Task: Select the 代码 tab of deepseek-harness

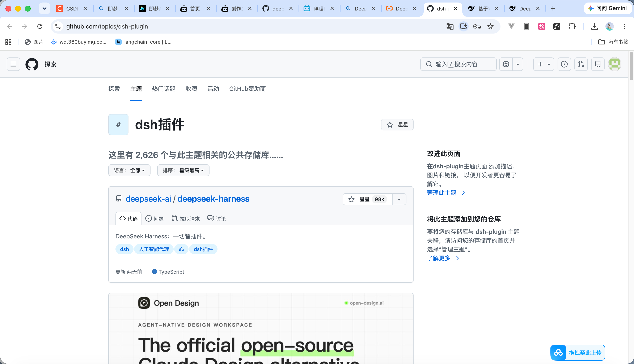Action: click(x=128, y=219)
